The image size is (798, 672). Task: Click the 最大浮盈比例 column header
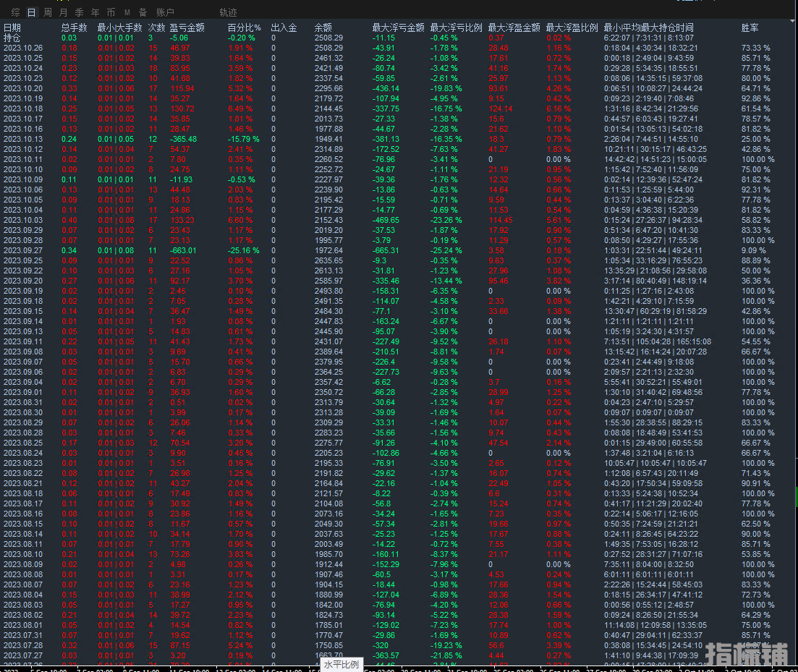[572, 27]
